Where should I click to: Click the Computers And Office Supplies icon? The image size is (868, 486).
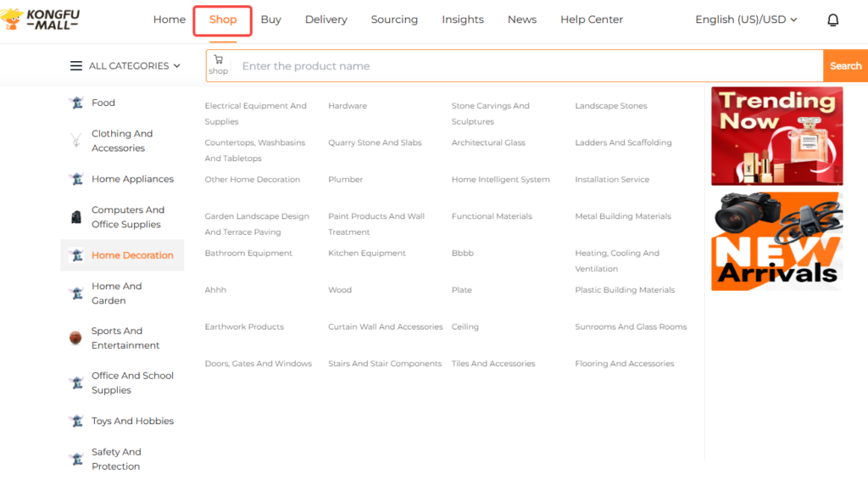76,217
